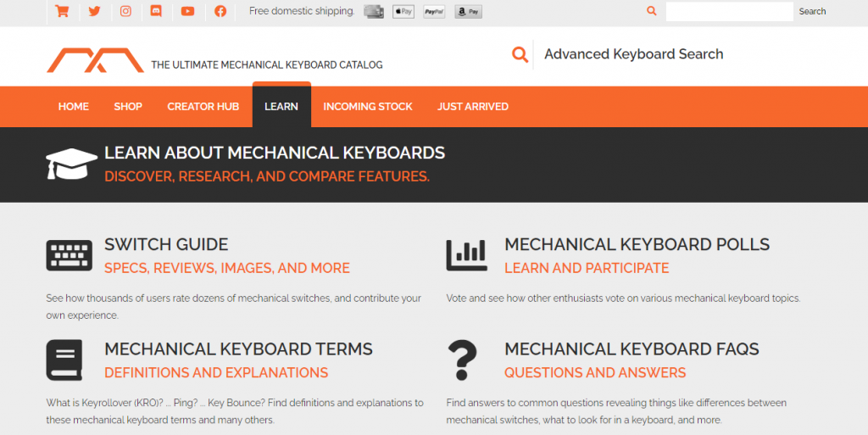Click the graduation cap icon
The width and height of the screenshot is (868, 435).
(x=71, y=164)
